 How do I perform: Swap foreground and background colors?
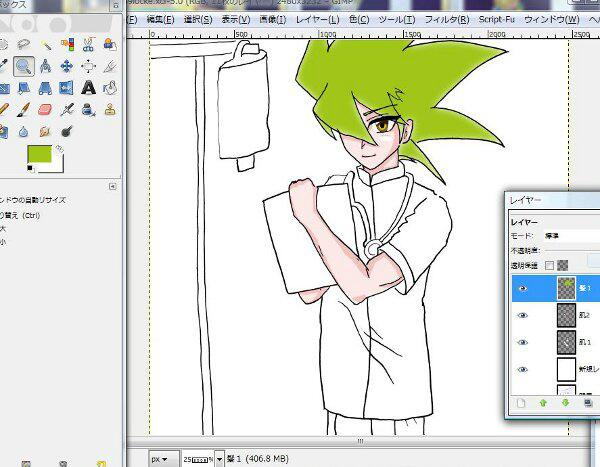[59, 149]
